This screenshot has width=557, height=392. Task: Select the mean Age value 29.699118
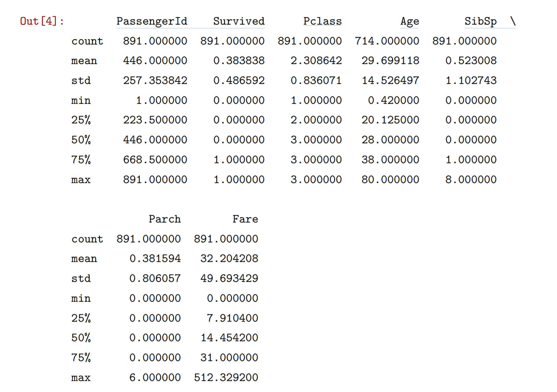(390, 61)
